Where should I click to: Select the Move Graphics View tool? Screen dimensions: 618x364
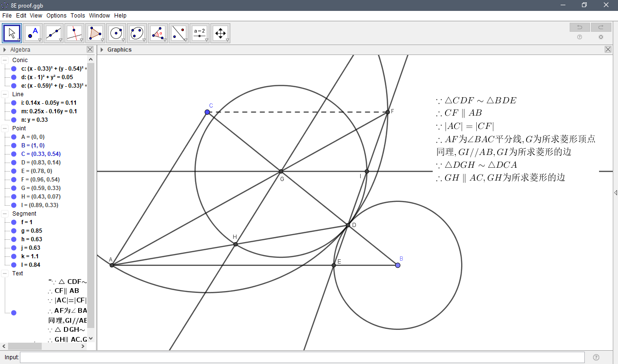pyautogui.click(x=220, y=33)
